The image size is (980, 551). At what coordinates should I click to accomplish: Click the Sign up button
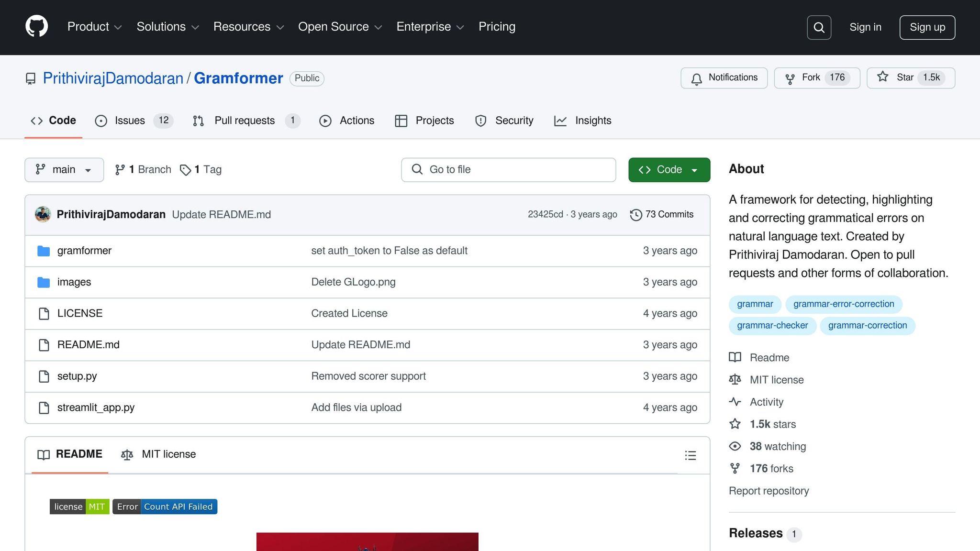tap(927, 27)
